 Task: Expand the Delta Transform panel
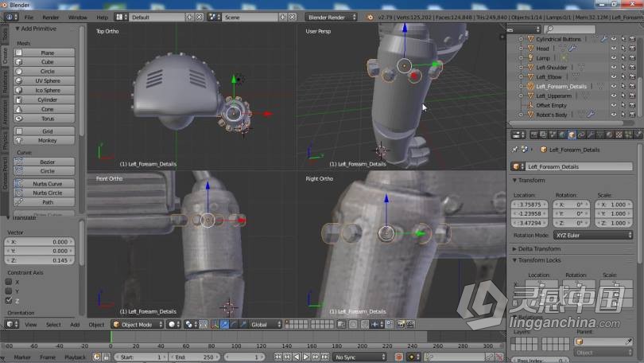pyautogui.click(x=514, y=248)
